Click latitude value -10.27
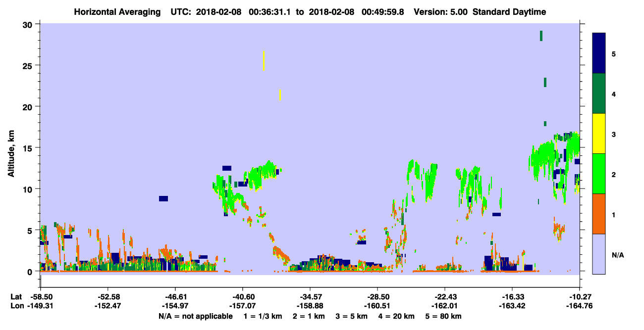The image size is (644, 330). pos(580,296)
